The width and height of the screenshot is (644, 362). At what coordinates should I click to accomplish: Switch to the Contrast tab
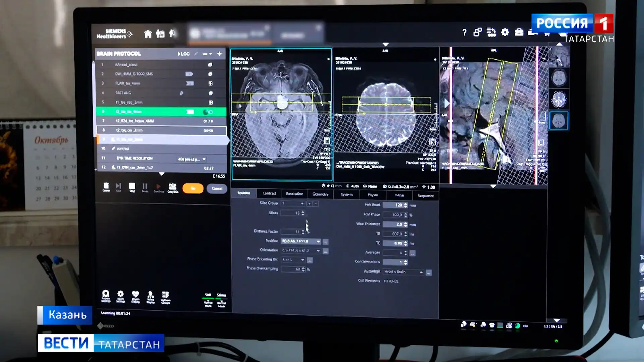(x=269, y=194)
